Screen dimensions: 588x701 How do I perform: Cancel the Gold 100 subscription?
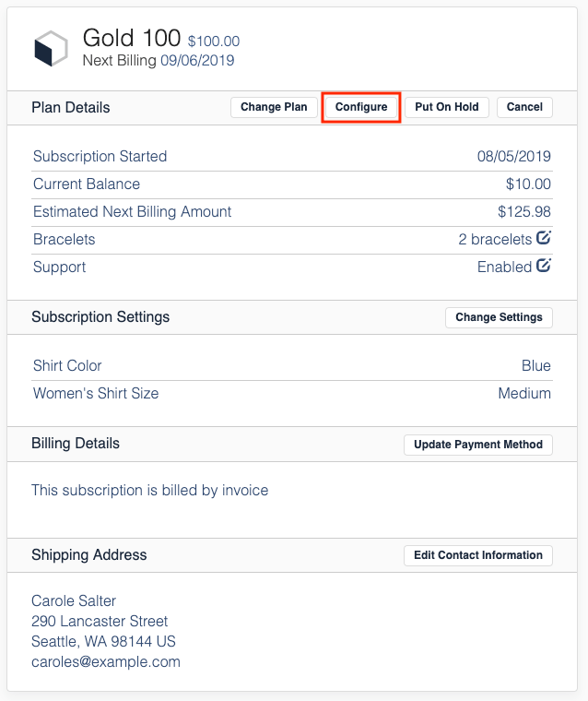[x=524, y=107]
